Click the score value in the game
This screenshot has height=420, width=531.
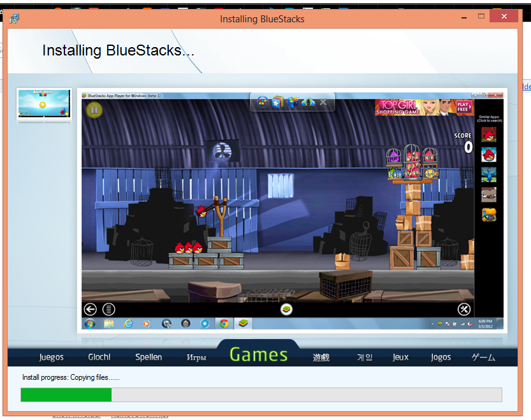click(469, 147)
